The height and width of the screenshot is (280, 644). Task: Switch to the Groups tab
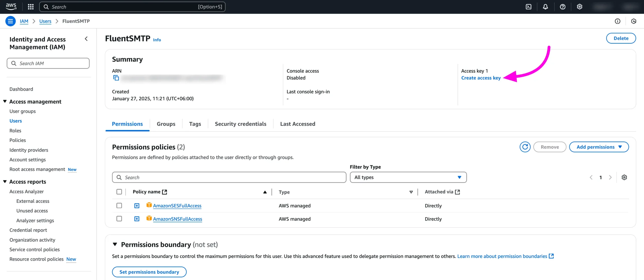coord(166,124)
